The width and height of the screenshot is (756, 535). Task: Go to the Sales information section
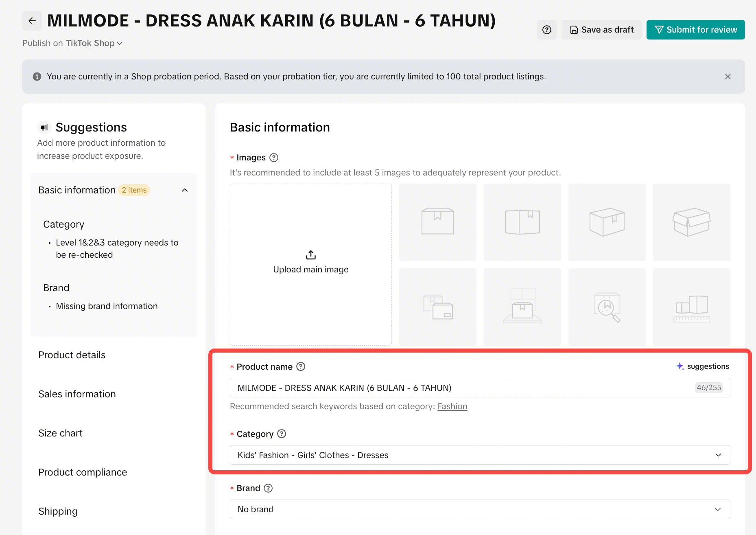coord(77,394)
